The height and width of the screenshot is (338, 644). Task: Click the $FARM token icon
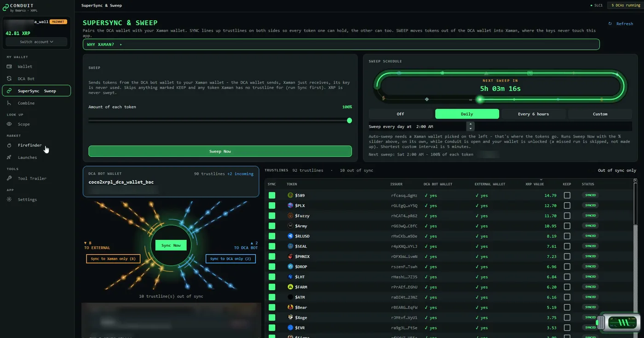click(x=290, y=287)
